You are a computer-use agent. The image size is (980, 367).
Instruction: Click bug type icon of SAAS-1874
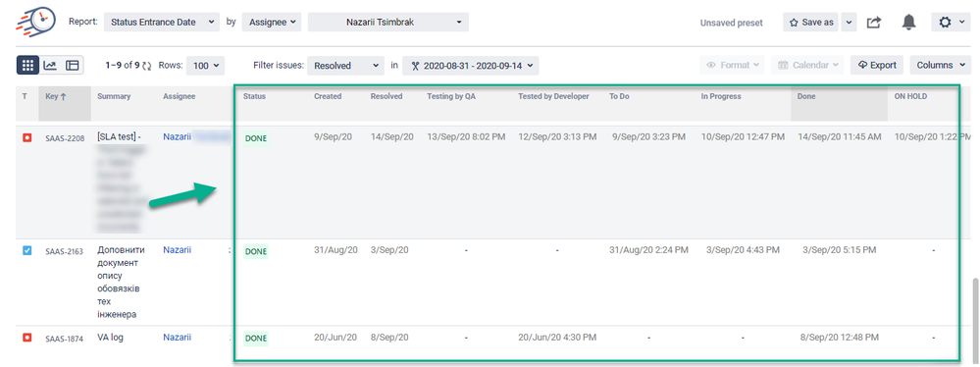[26, 338]
